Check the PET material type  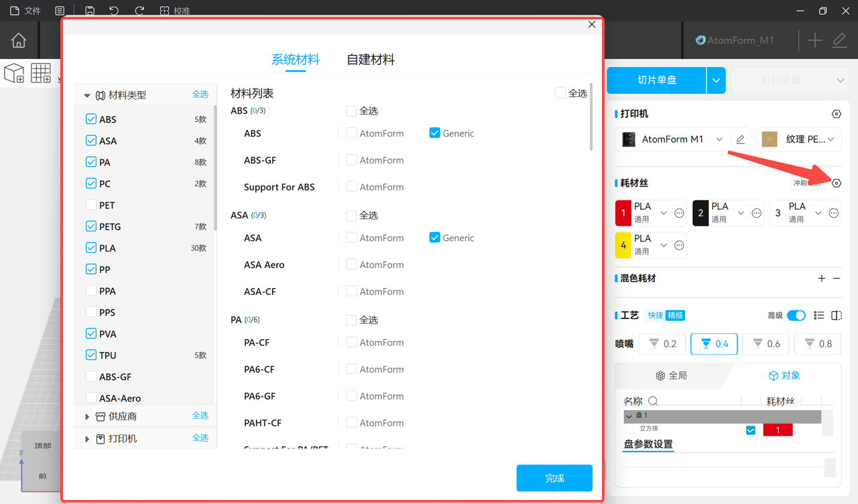pyautogui.click(x=91, y=205)
